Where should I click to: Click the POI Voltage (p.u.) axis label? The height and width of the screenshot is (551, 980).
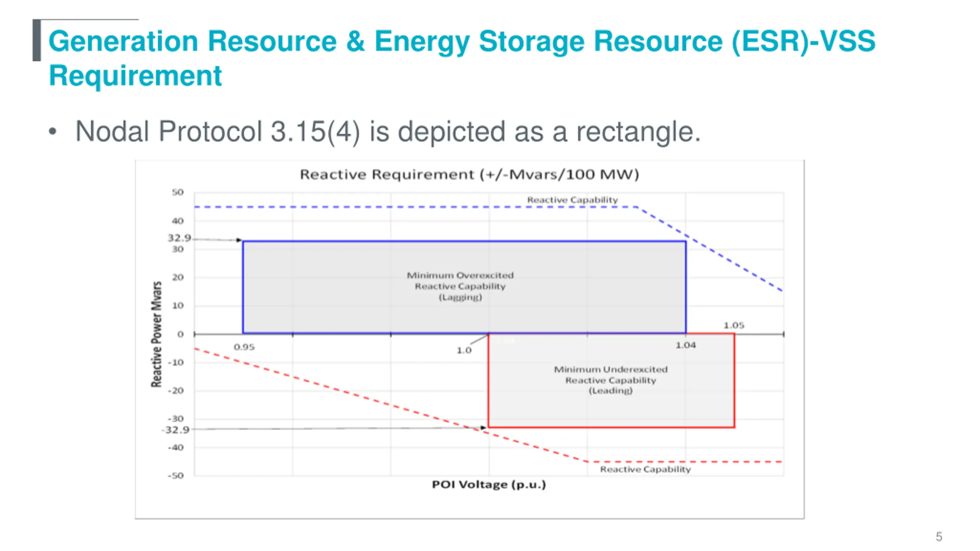488,484
